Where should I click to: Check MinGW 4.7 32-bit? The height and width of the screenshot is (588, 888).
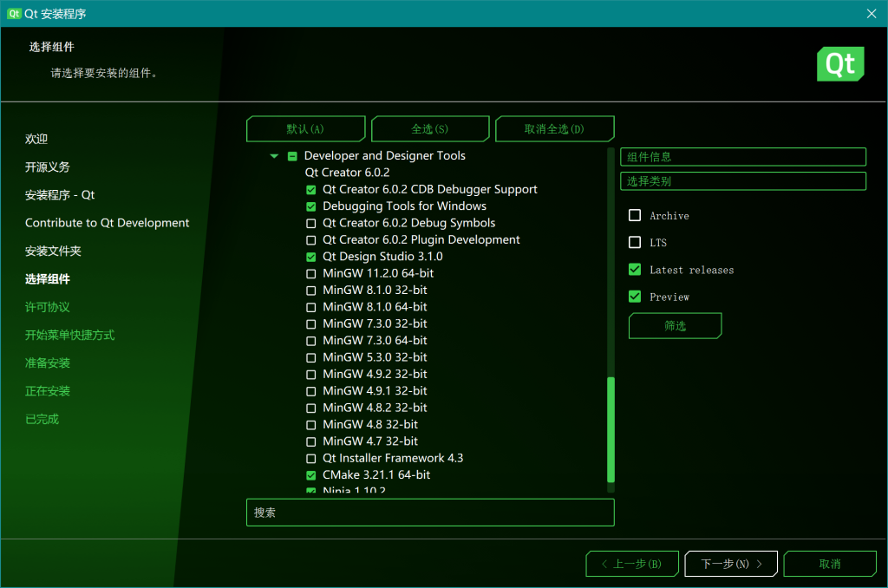pyautogui.click(x=311, y=441)
